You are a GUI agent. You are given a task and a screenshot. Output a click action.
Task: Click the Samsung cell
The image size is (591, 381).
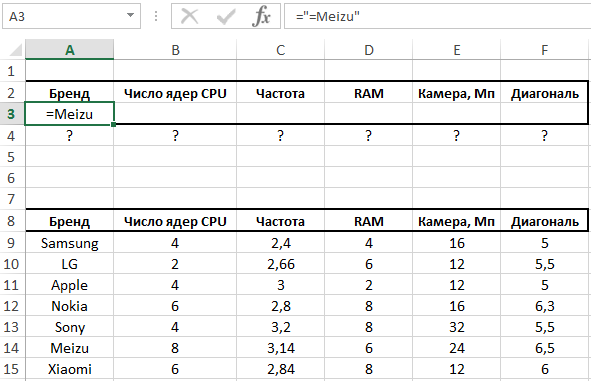[69, 243]
